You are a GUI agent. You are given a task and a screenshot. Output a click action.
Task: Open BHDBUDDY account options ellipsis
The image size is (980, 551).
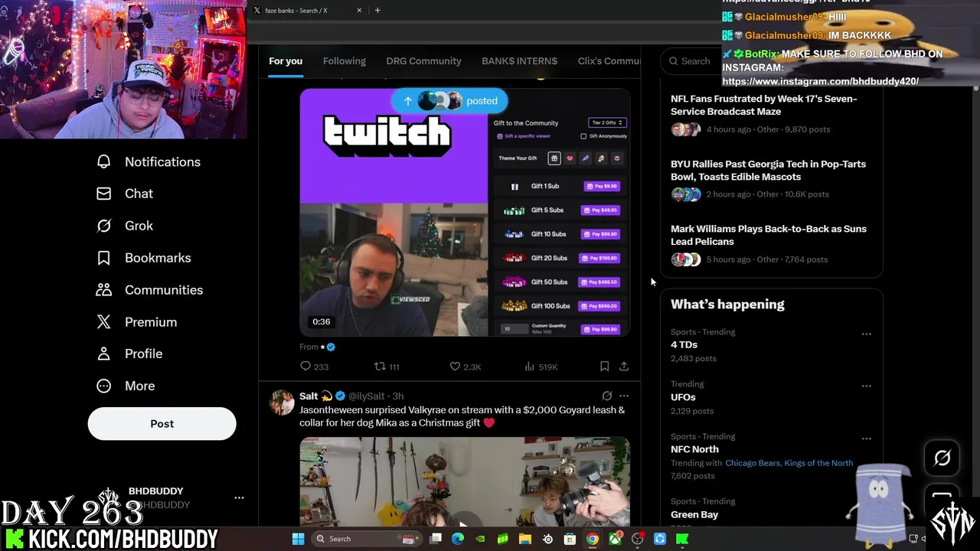239,497
